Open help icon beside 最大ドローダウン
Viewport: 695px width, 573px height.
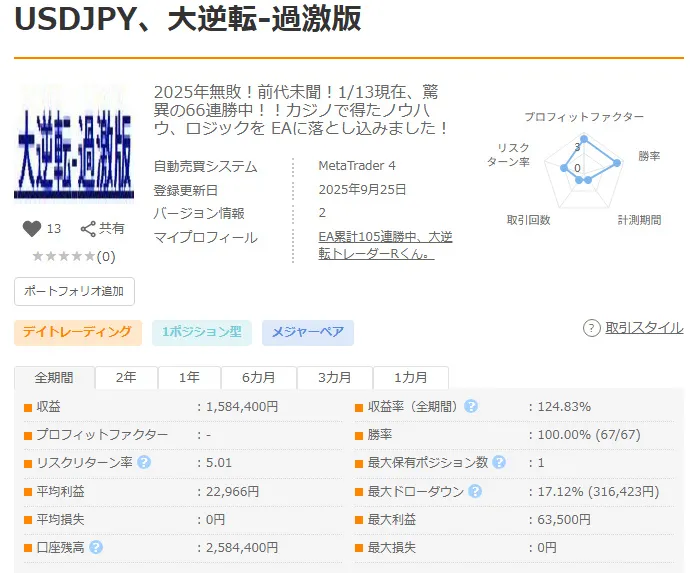click(x=475, y=491)
